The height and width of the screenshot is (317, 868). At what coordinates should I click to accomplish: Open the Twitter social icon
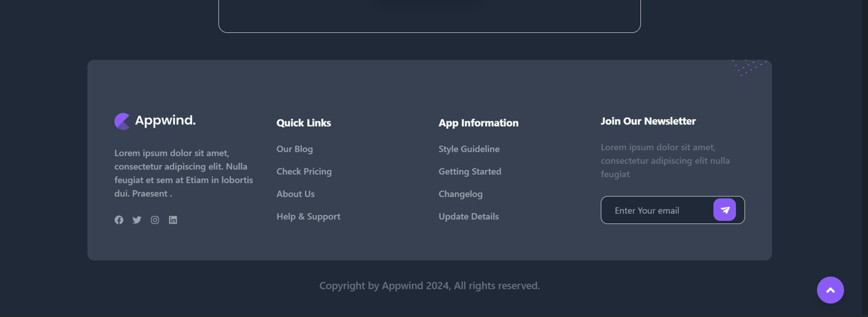point(137,220)
